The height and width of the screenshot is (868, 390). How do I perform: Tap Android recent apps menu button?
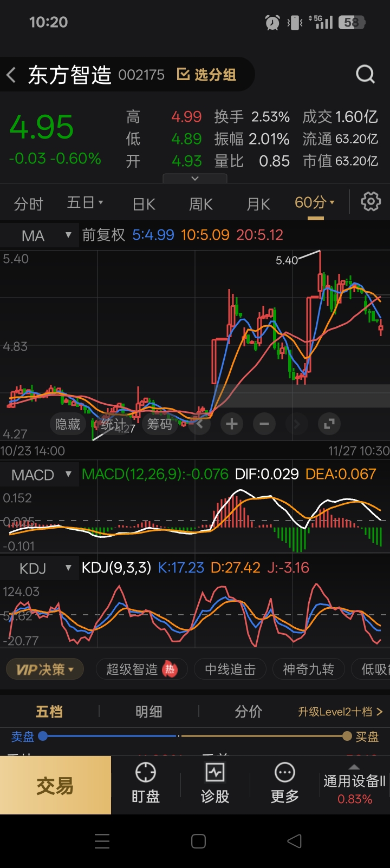[102, 841]
